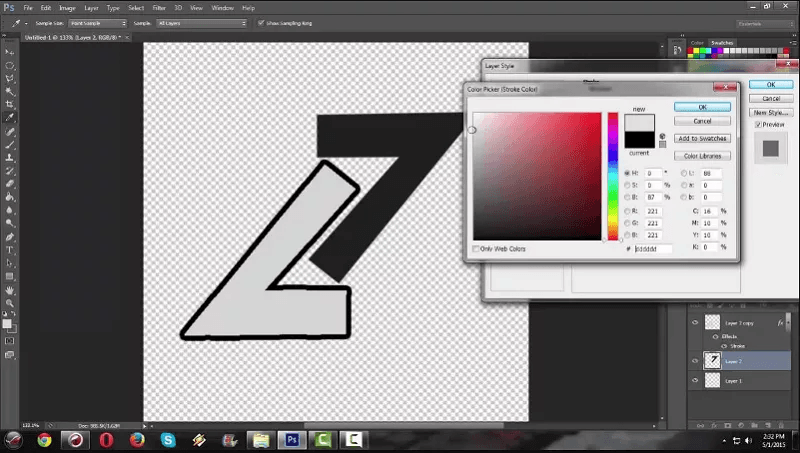Click OK in the Color Picker dialog
This screenshot has height=453, width=800.
coord(703,107)
